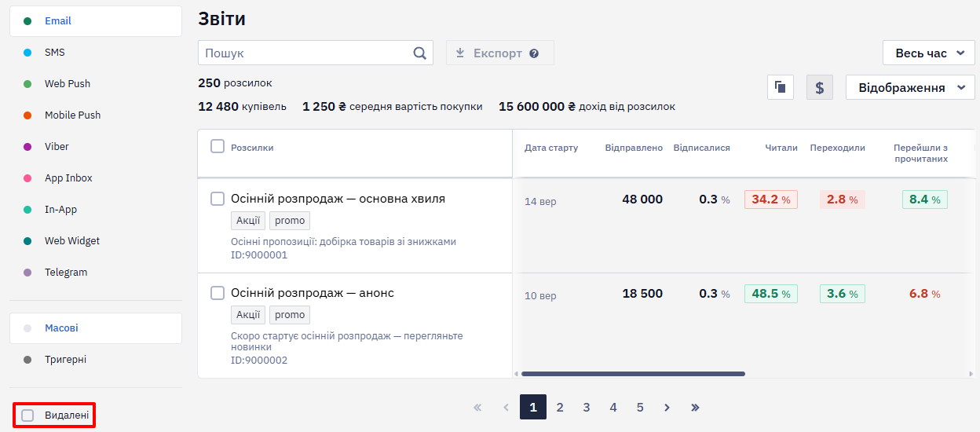Toggle the dollar revenue display icon

coord(819,87)
